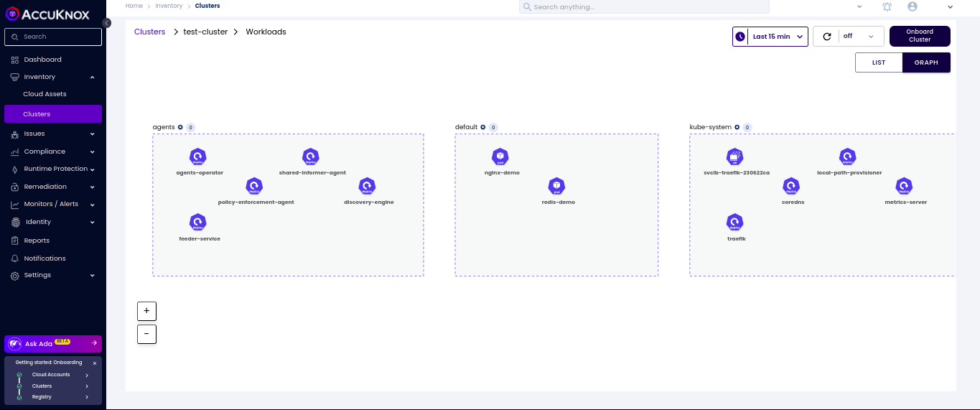Click Home in the top breadcrumb

134,6
